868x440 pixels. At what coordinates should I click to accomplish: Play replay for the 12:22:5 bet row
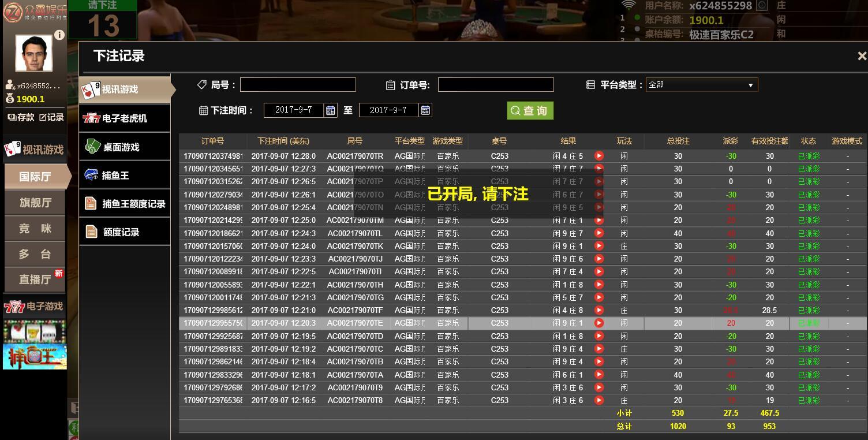[599, 271]
